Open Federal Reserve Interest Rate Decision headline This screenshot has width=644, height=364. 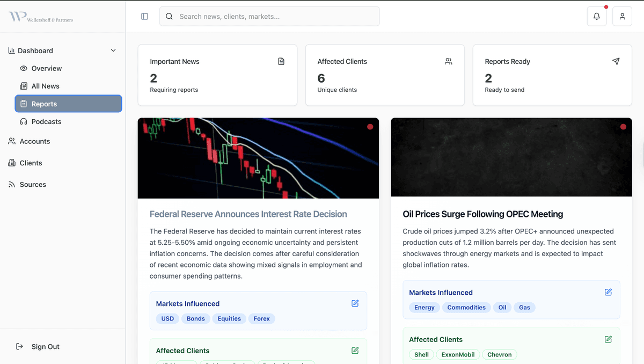point(248,214)
